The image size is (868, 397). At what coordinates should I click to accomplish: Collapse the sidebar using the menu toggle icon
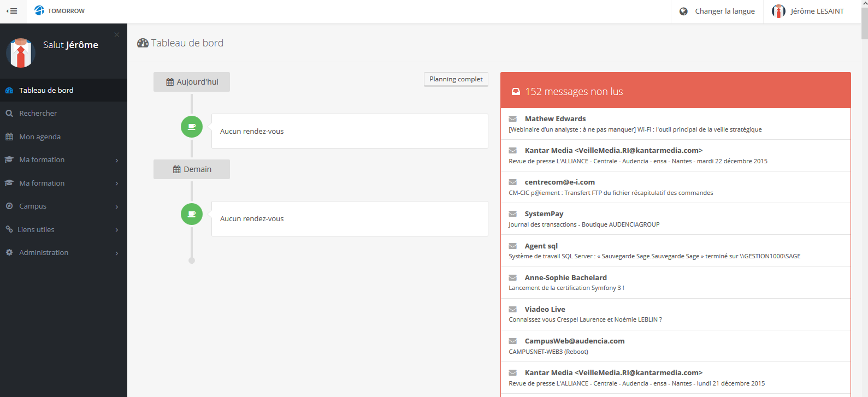click(x=12, y=11)
